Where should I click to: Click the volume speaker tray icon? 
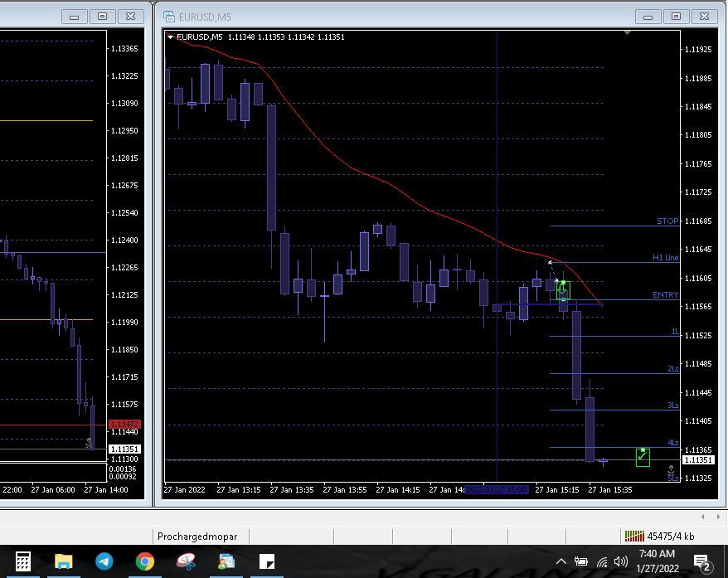(621, 561)
